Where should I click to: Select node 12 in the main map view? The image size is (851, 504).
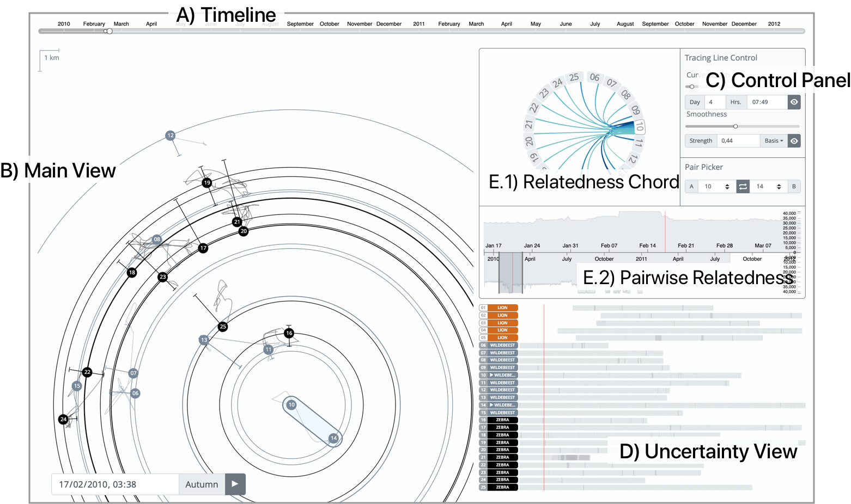(x=171, y=136)
